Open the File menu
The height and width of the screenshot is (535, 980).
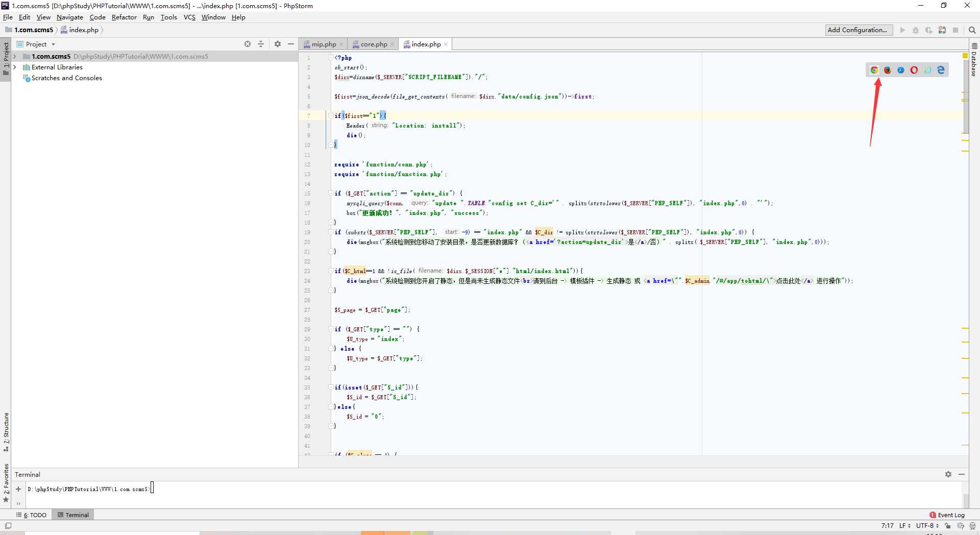(x=8, y=17)
